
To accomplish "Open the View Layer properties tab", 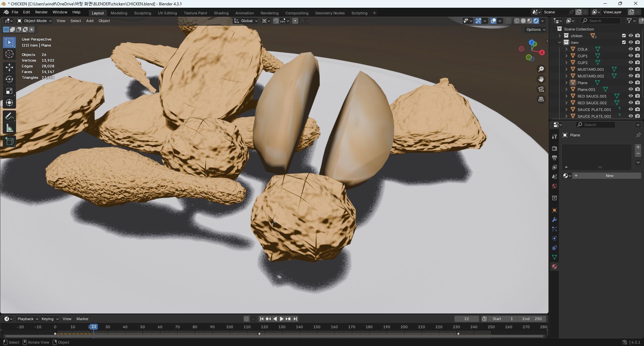I will (x=554, y=167).
